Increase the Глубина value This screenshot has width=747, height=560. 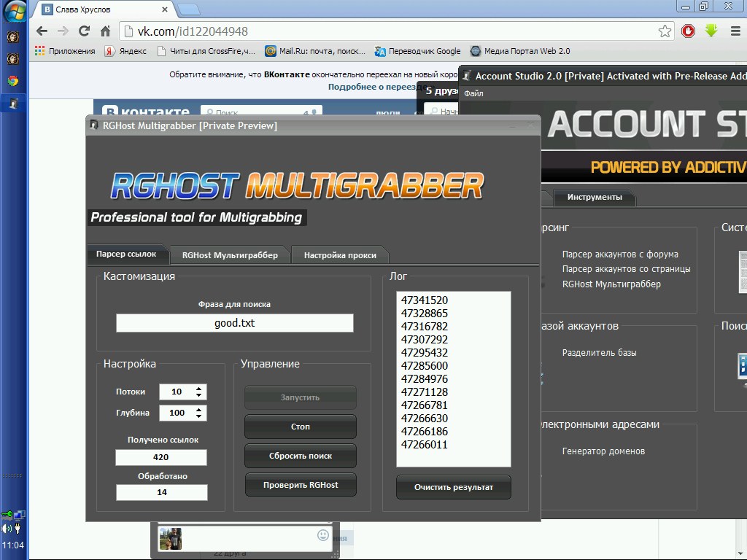click(x=198, y=410)
